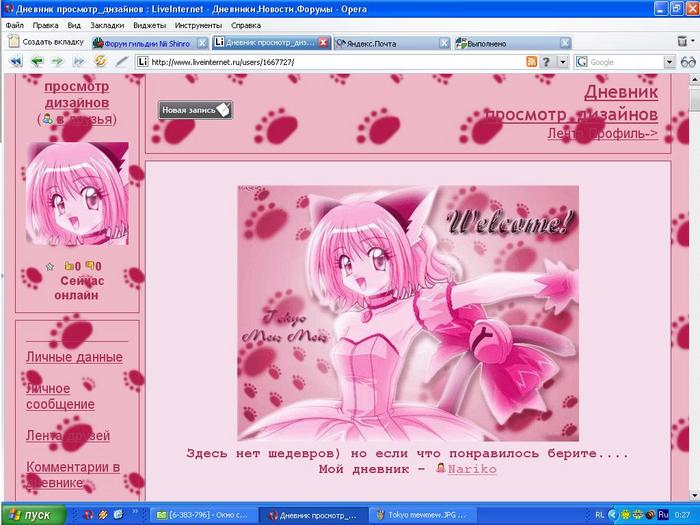This screenshot has height=525, width=700.
Task: Click the page scrollbar down arrow
Action: 695,495
